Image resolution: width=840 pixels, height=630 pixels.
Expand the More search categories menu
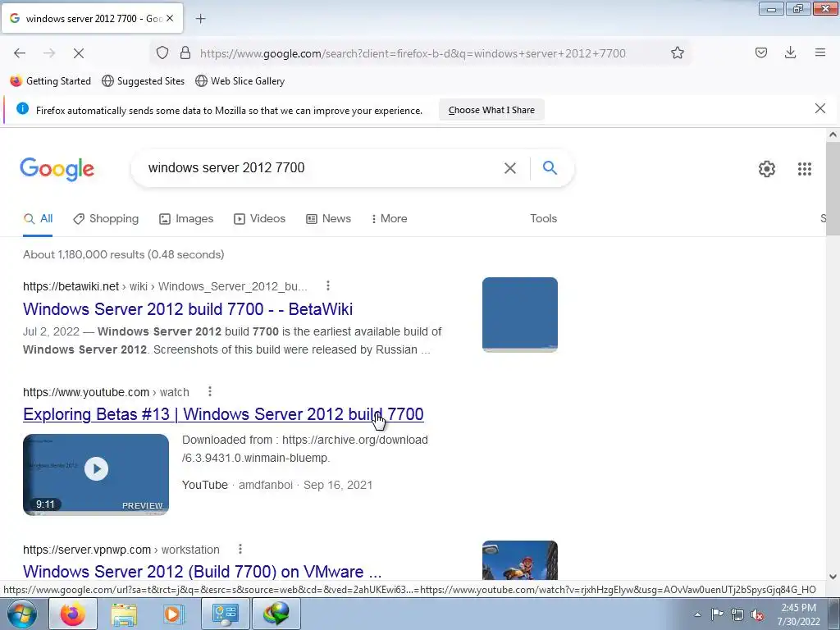pyautogui.click(x=390, y=218)
